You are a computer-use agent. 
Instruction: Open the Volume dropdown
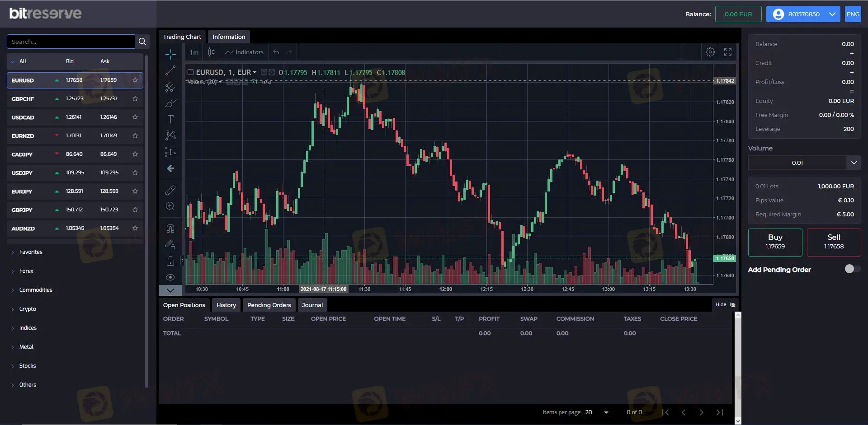click(x=854, y=163)
